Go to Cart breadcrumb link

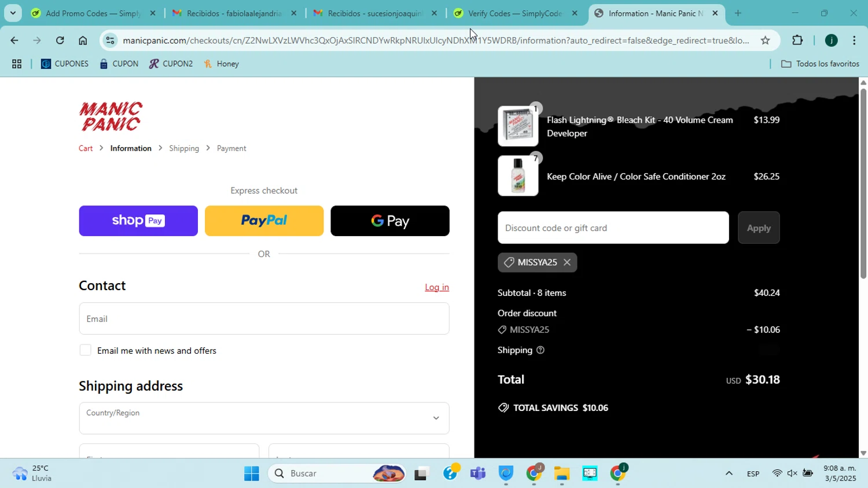tap(86, 148)
